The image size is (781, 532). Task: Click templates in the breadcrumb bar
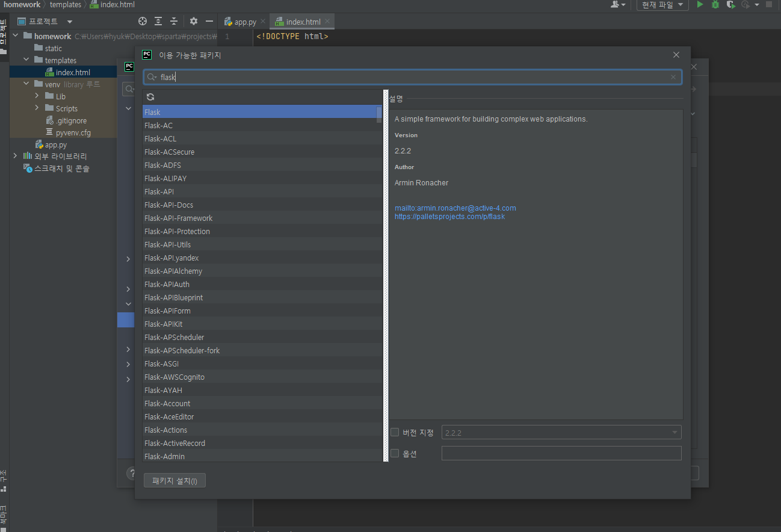coord(66,4)
